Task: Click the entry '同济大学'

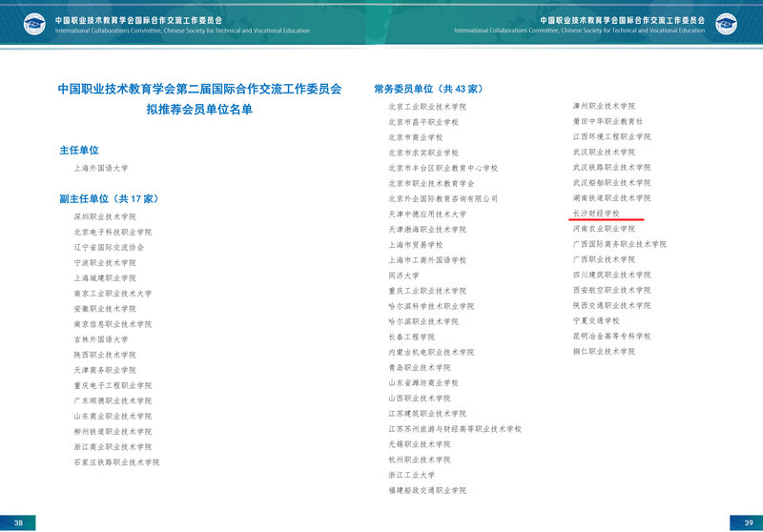Action: click(x=403, y=276)
